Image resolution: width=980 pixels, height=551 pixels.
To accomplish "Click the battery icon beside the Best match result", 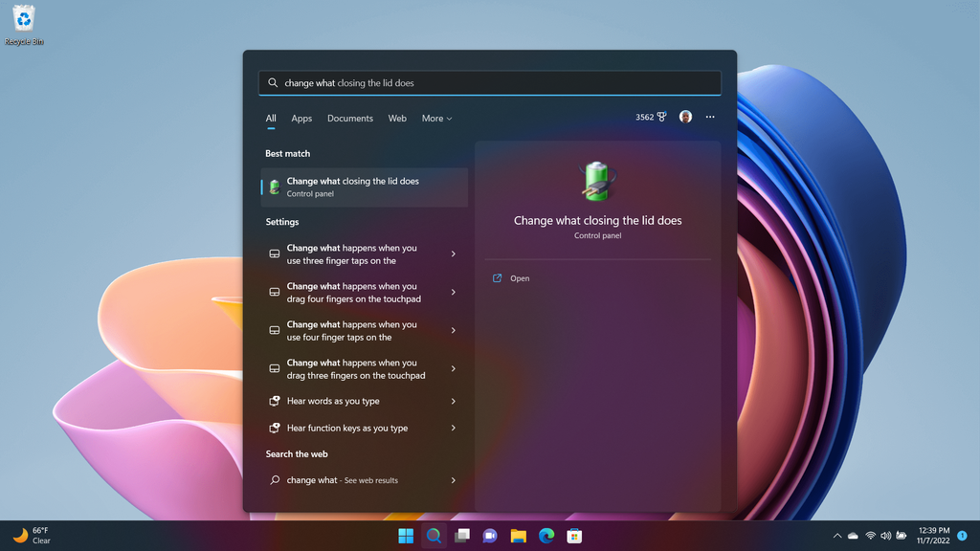I will 276,187.
